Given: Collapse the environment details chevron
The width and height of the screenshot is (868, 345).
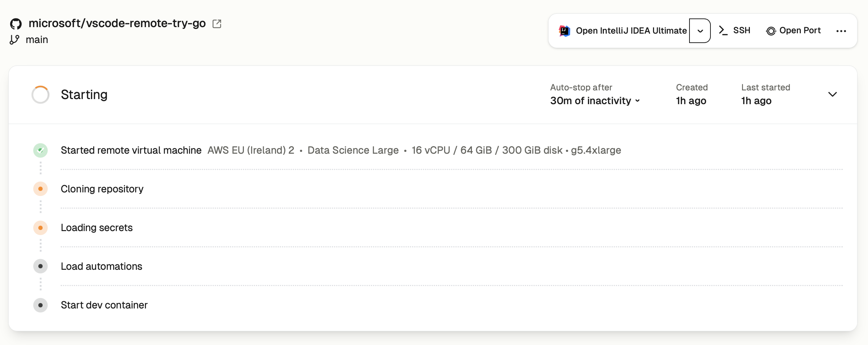Looking at the screenshot, I should click(x=833, y=94).
